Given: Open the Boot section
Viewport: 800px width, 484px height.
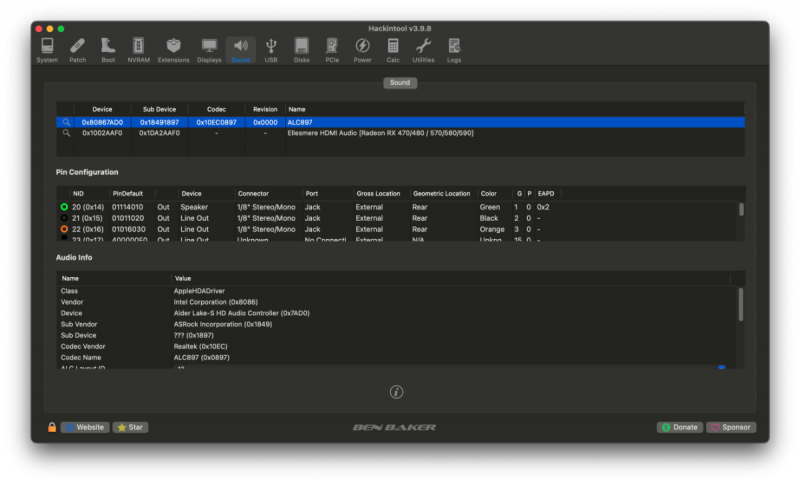Looking at the screenshot, I should click(x=108, y=49).
